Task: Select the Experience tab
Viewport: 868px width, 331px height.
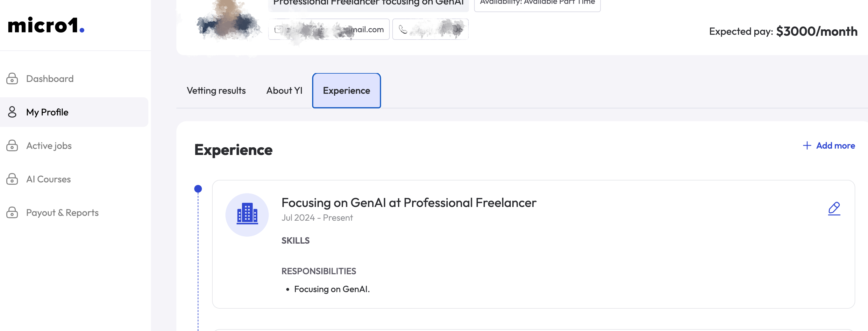Action: [346, 91]
